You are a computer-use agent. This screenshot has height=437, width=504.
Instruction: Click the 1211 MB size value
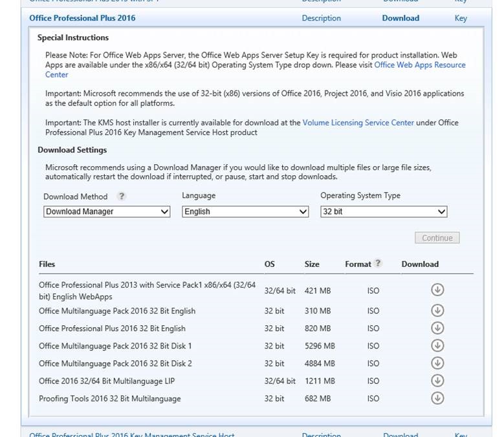point(320,381)
